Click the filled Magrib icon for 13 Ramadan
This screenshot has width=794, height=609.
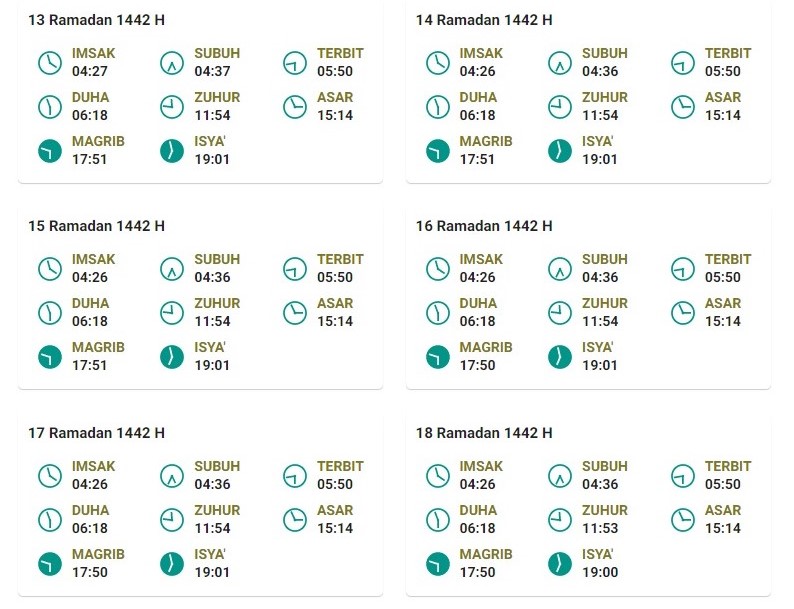pos(50,151)
